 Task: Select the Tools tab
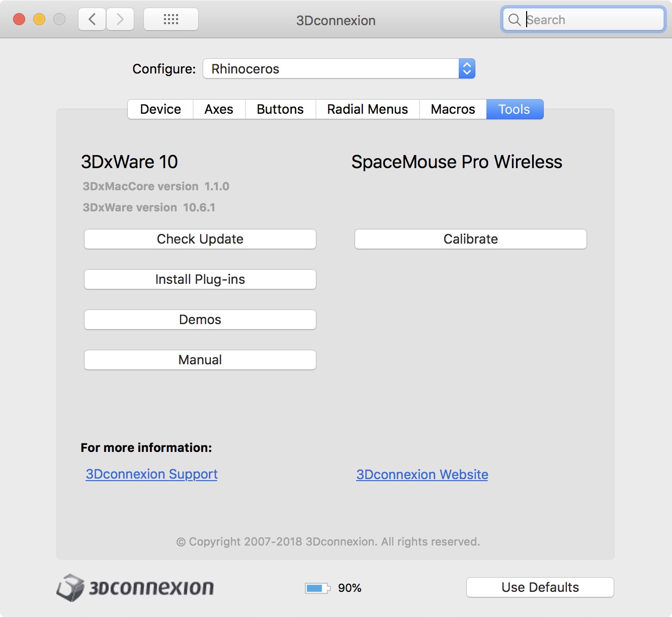click(x=515, y=109)
